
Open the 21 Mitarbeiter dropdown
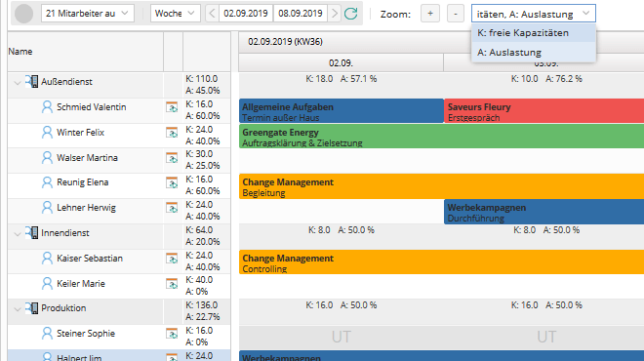(x=88, y=14)
